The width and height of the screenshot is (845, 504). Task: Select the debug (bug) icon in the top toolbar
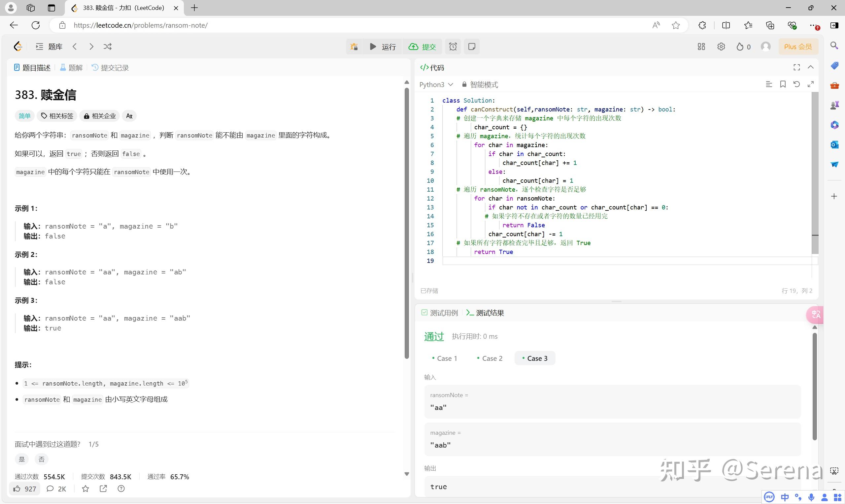[x=354, y=47]
